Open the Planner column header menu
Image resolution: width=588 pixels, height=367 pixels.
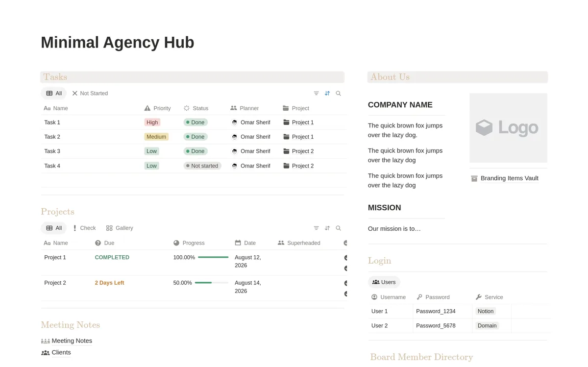pos(245,108)
